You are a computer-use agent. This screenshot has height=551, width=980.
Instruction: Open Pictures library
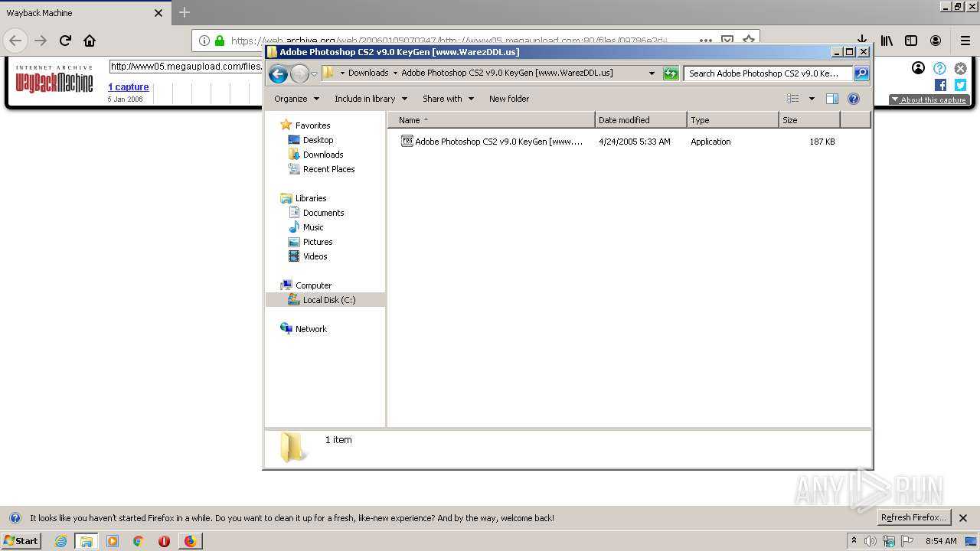pyautogui.click(x=318, y=242)
